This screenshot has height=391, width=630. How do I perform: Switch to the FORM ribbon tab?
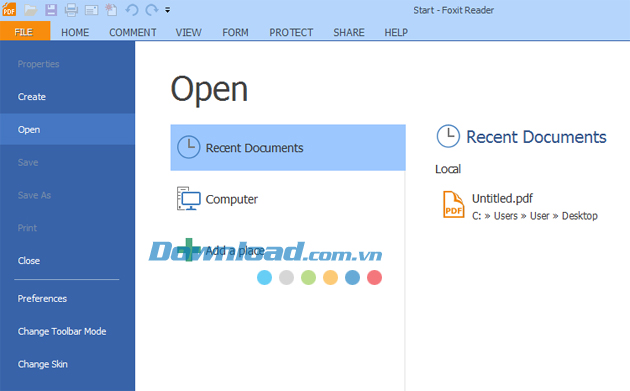pyautogui.click(x=235, y=32)
